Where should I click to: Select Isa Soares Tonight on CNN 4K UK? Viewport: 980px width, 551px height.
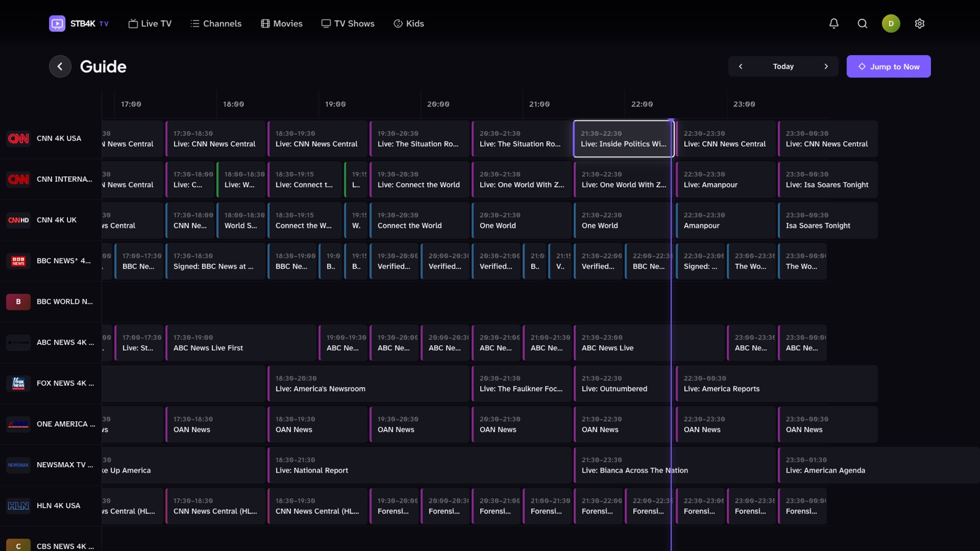(x=827, y=220)
